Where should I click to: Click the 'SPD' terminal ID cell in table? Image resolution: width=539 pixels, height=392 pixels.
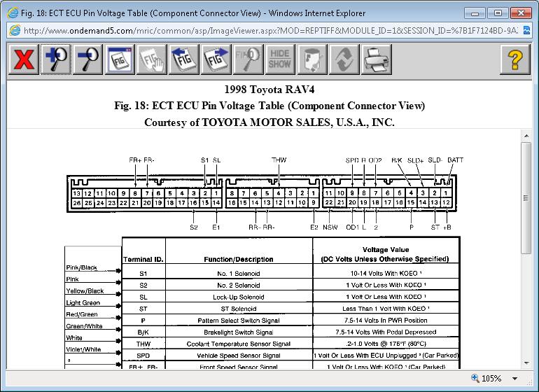[143, 356]
